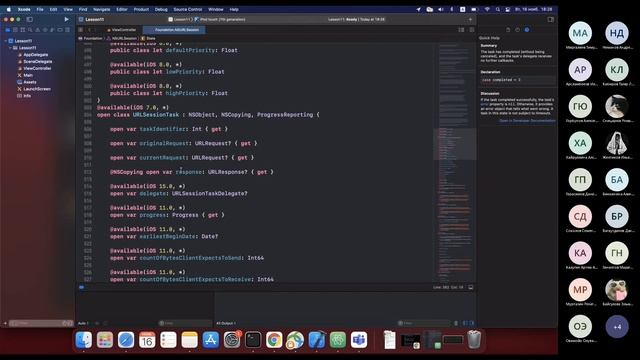
Task: Toggle the inspectors panel at toolbar right
Action: point(551,19)
